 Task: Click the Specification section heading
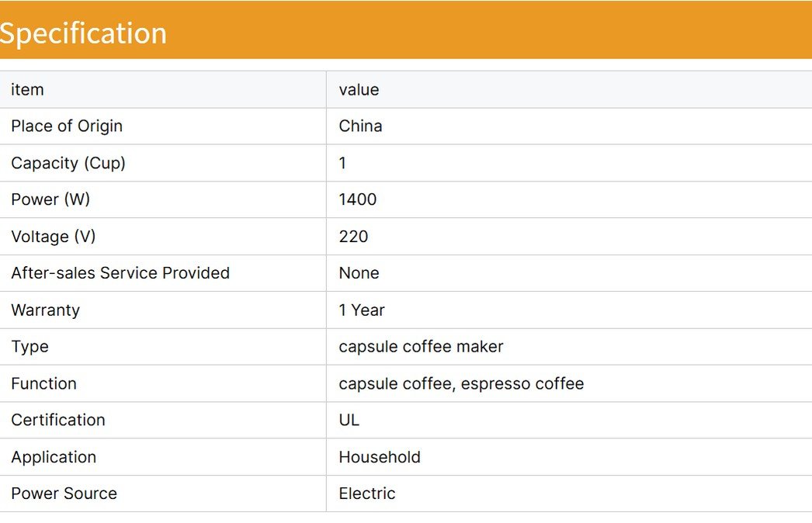point(83,33)
